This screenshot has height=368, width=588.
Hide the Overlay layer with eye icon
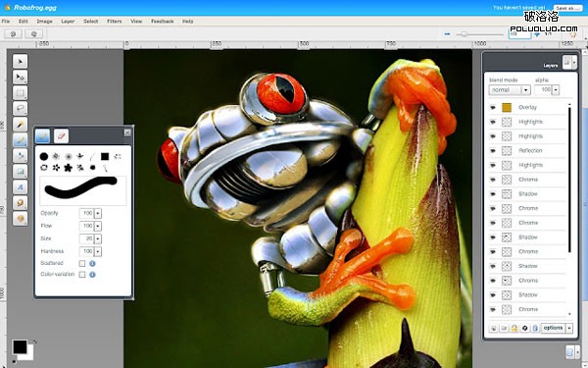[493, 107]
